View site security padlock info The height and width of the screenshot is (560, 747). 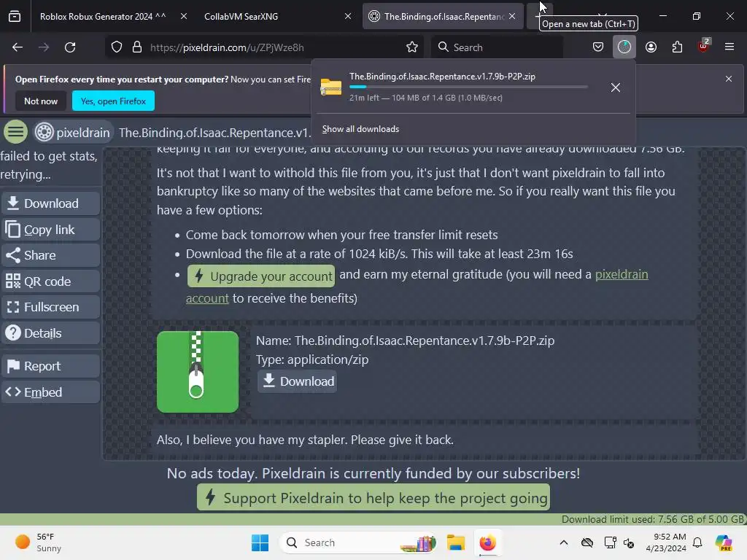click(137, 47)
